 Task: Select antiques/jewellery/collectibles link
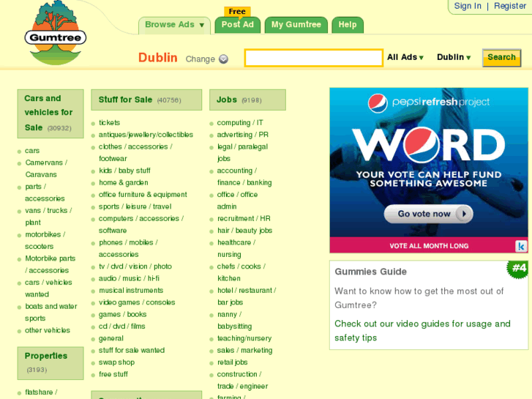(x=146, y=135)
